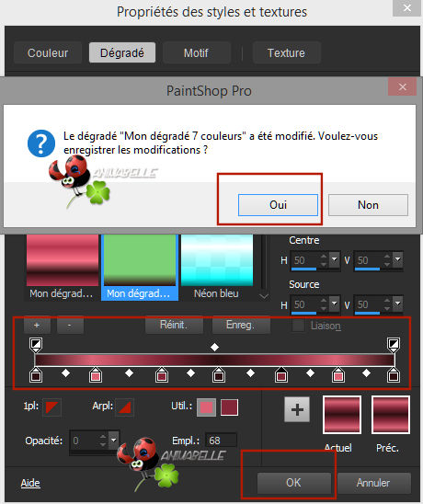The image size is (423, 504).
Task: Click the Non button in the dialog
Action: (368, 205)
